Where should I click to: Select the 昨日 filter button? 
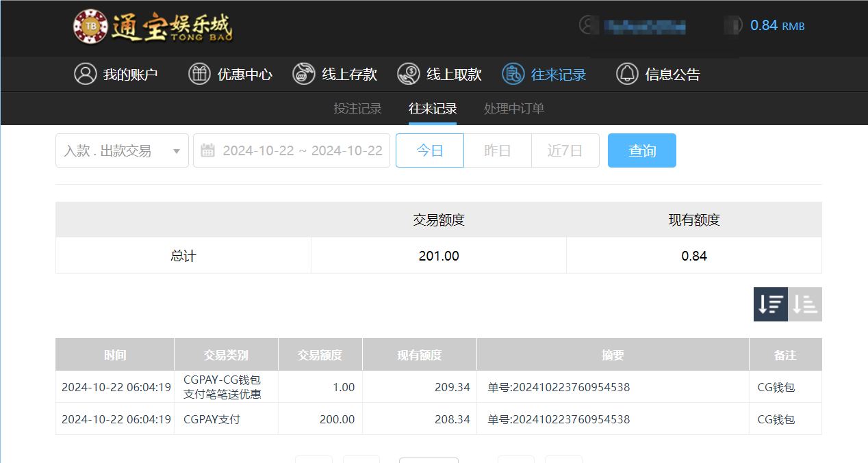[497, 150]
